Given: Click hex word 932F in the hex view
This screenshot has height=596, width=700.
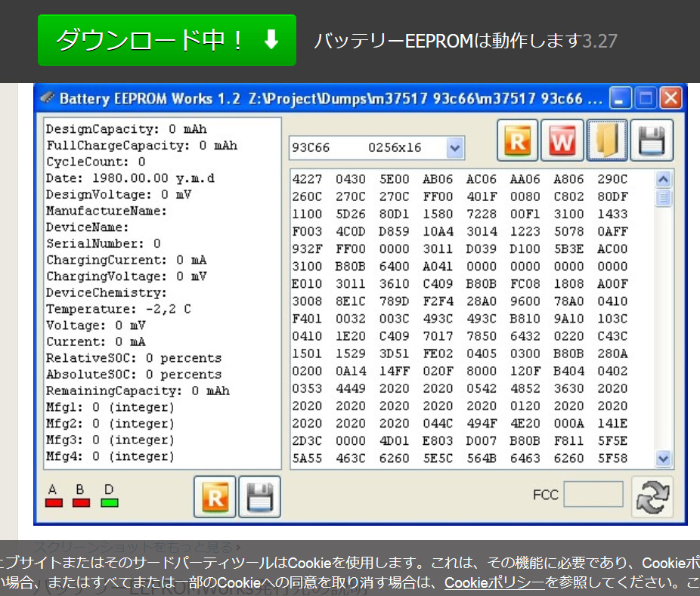Looking at the screenshot, I should pos(307,249).
